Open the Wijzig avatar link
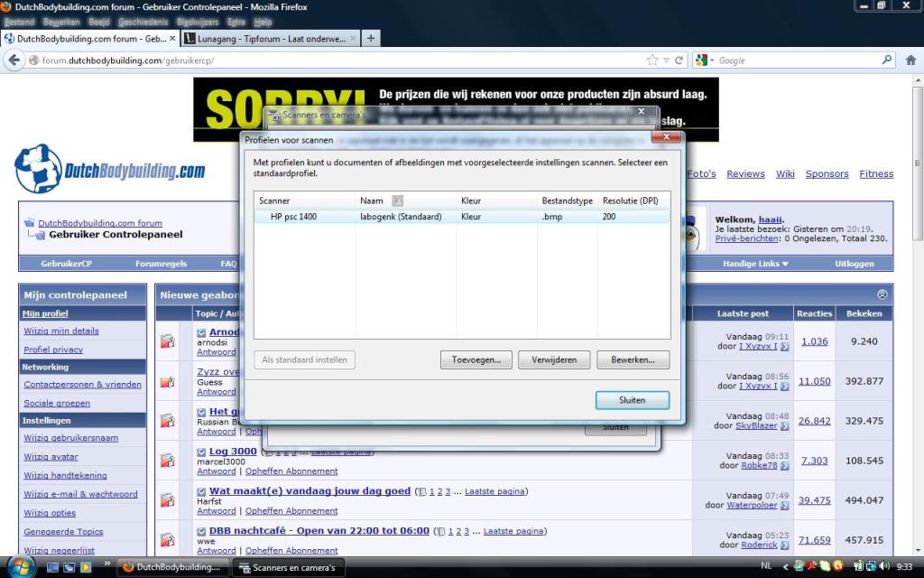Screen dimensions: 924x578 pos(51,456)
